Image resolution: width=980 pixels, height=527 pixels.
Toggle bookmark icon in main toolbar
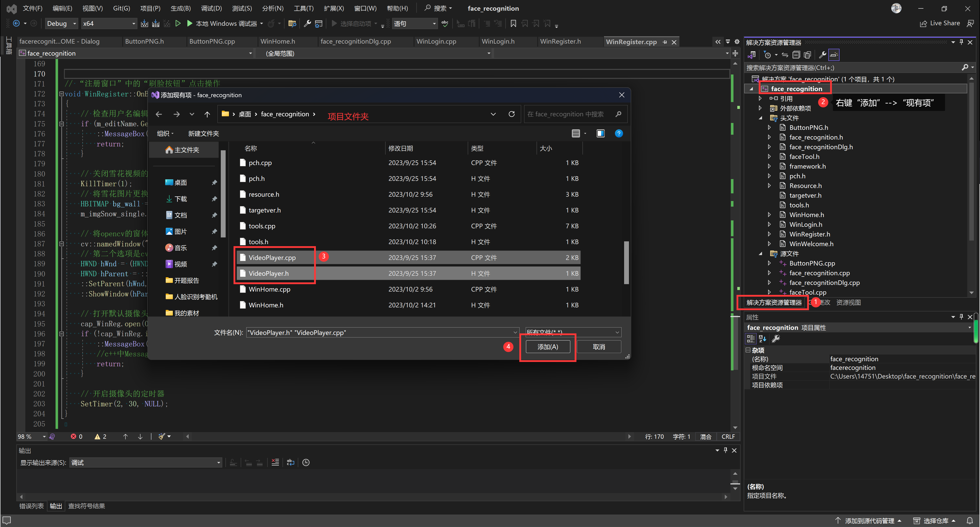(513, 24)
